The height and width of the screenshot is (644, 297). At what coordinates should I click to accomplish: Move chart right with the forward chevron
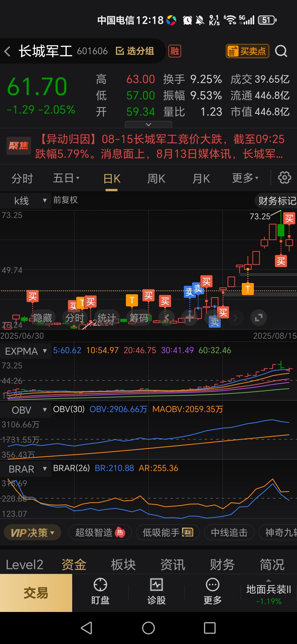point(236,318)
